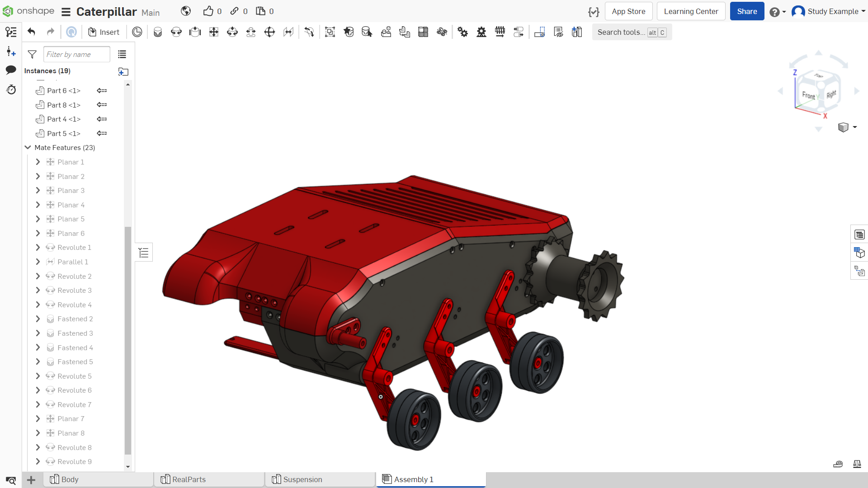Open the Comments speech bubble panel
The width and height of the screenshot is (868, 488).
(11, 70)
